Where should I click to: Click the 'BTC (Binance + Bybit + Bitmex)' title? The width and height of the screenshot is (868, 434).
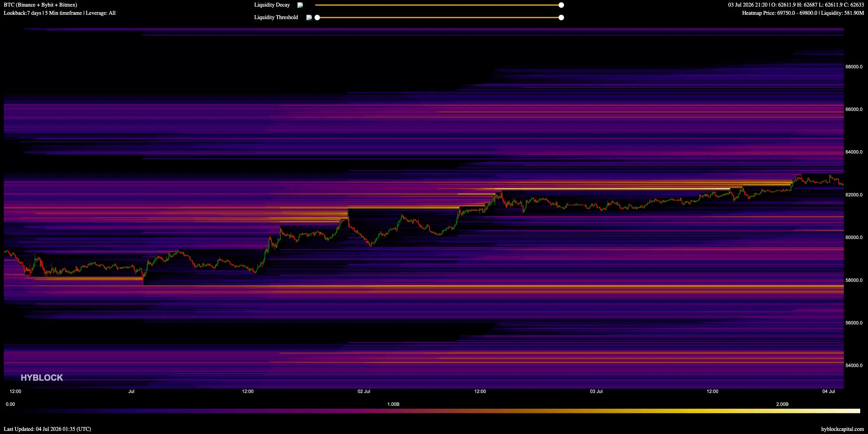coord(40,5)
